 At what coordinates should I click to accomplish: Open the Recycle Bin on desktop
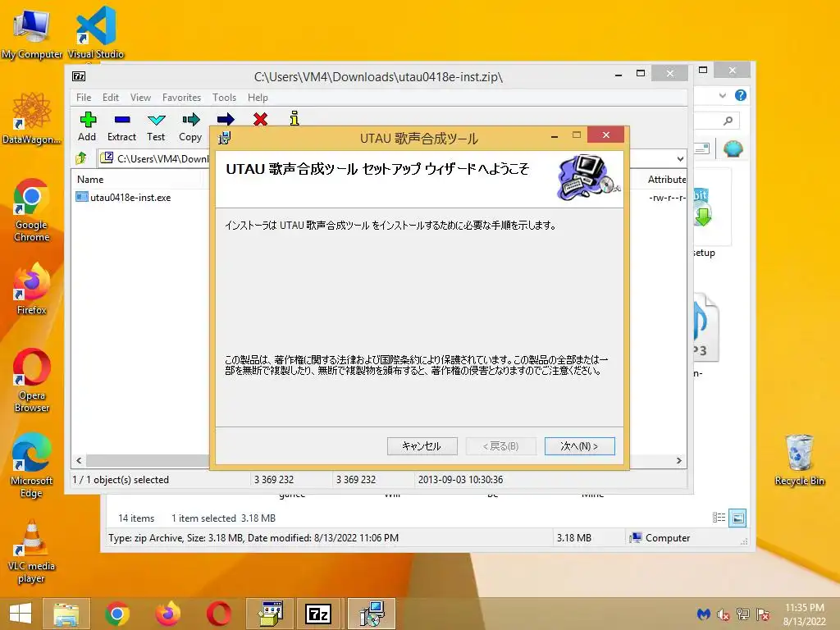coord(799,460)
